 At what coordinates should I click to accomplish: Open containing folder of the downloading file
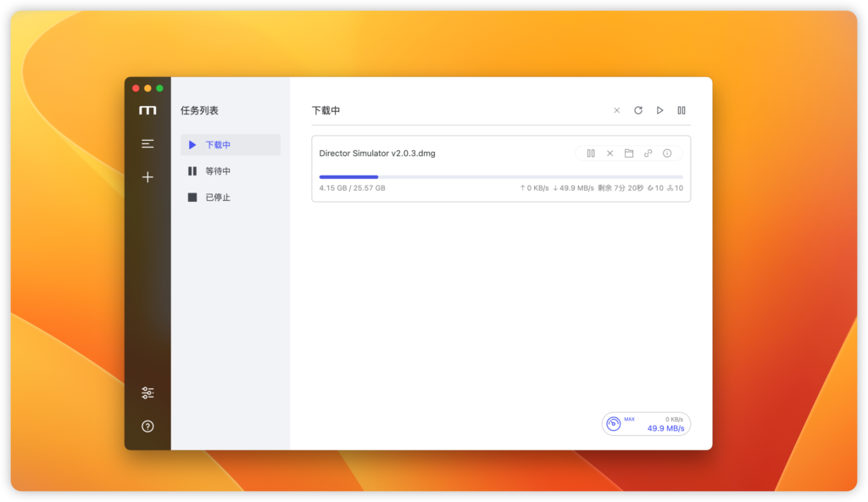tap(629, 153)
